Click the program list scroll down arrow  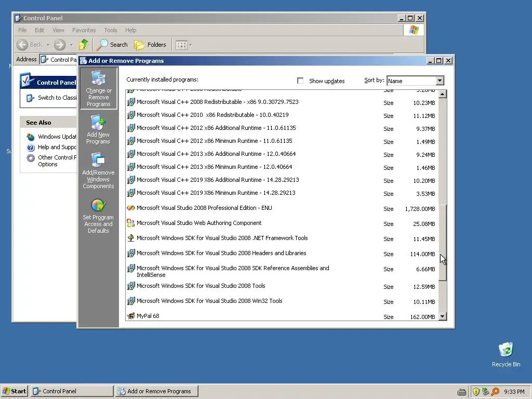coord(443,316)
